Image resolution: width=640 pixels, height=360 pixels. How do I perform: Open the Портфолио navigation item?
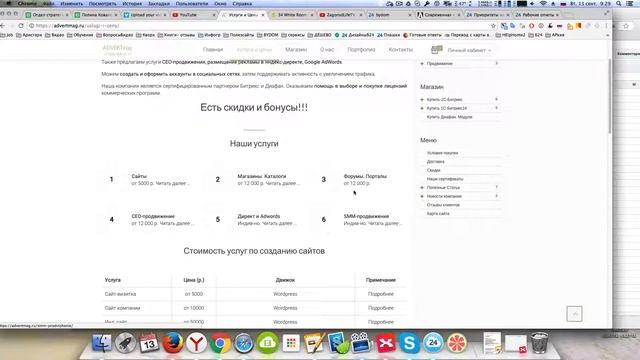click(361, 49)
